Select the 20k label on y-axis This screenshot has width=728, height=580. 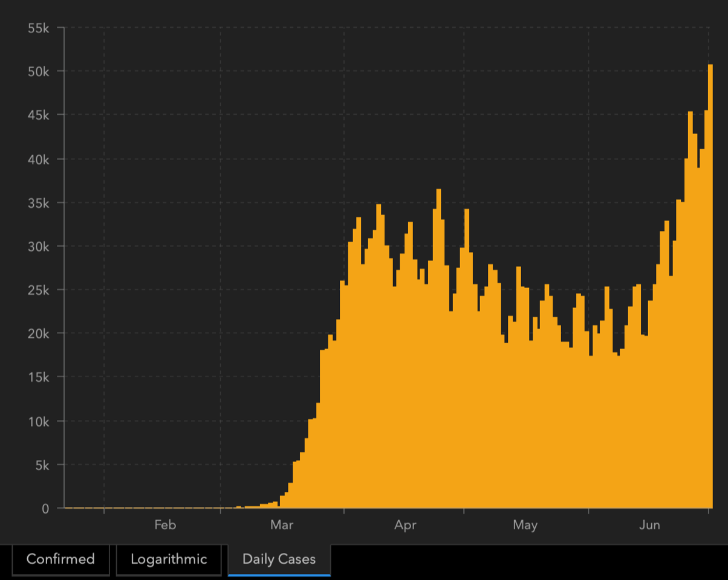click(38, 333)
